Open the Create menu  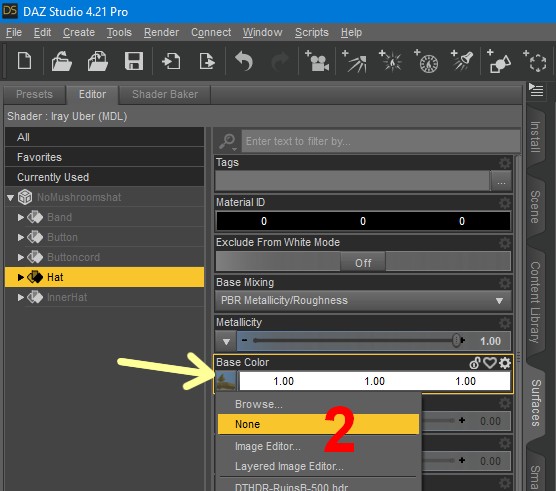click(79, 32)
